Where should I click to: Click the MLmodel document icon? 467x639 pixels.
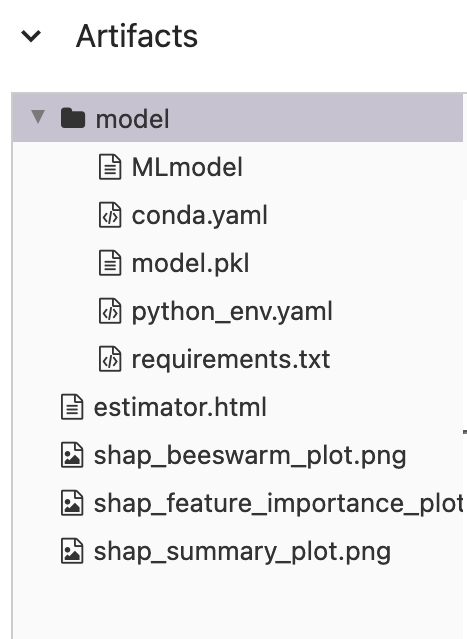[x=110, y=167]
